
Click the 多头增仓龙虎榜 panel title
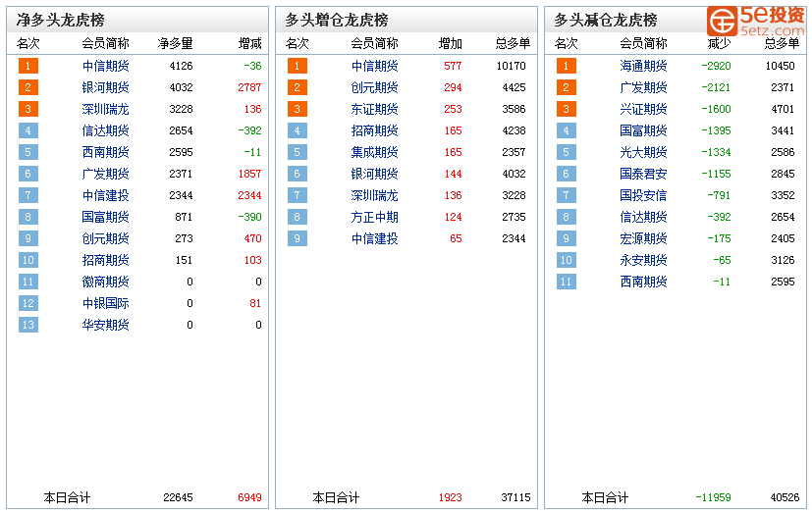337,21
